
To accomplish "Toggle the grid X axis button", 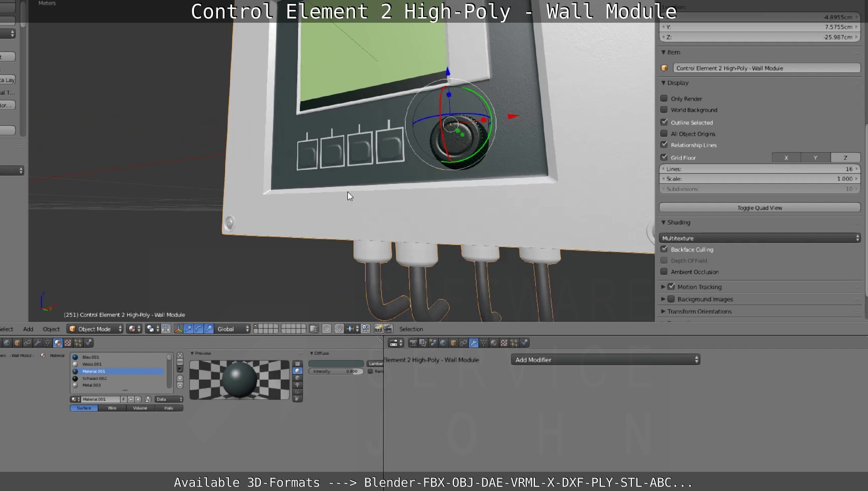I will (x=786, y=158).
